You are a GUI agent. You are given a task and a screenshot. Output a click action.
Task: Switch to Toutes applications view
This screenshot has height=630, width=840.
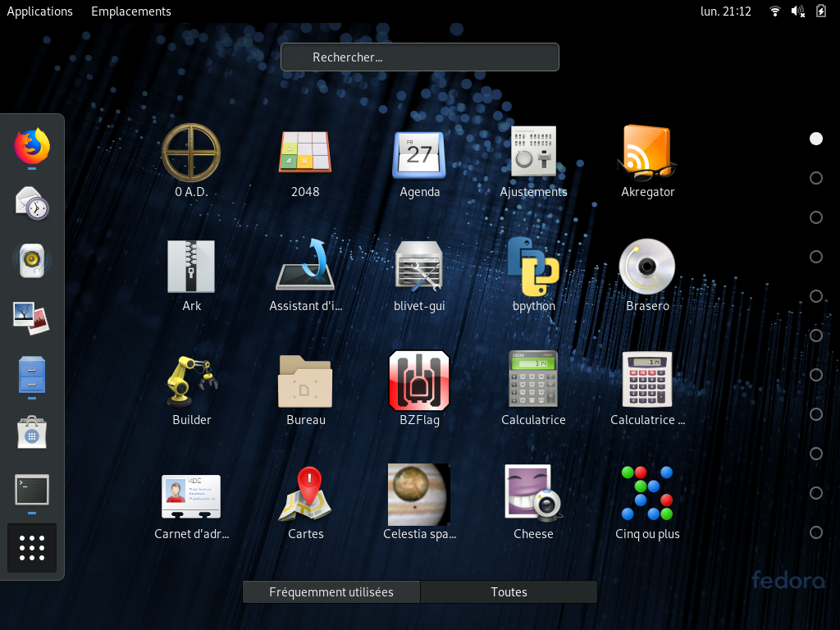pyautogui.click(x=509, y=592)
